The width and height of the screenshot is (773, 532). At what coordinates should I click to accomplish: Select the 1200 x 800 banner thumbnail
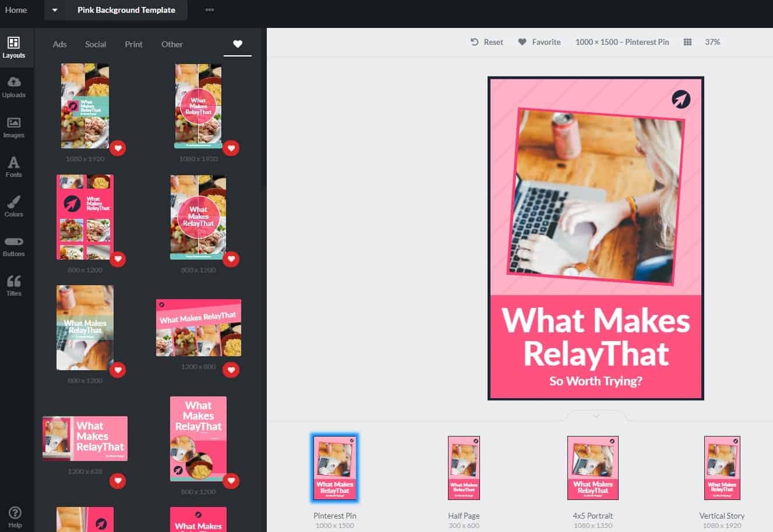199,328
